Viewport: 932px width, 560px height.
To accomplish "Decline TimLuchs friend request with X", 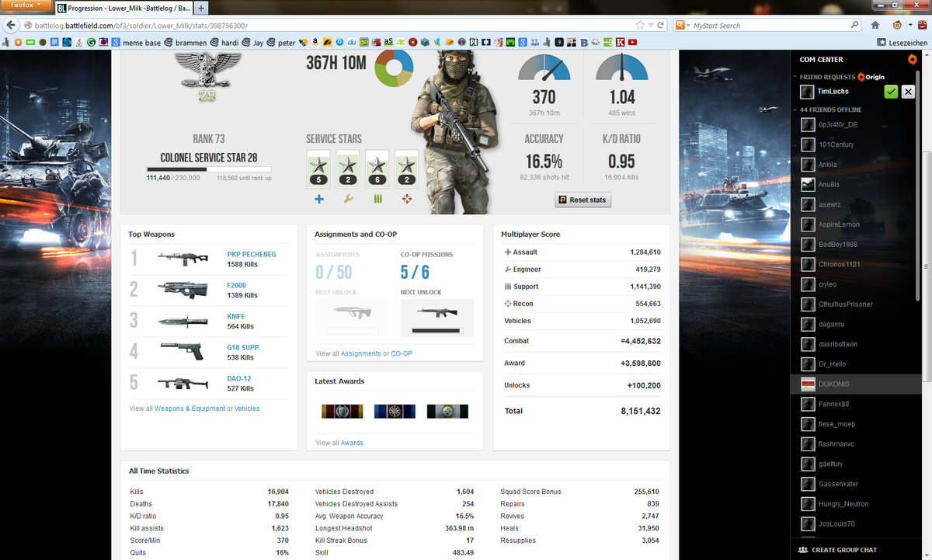I will pos(908,92).
